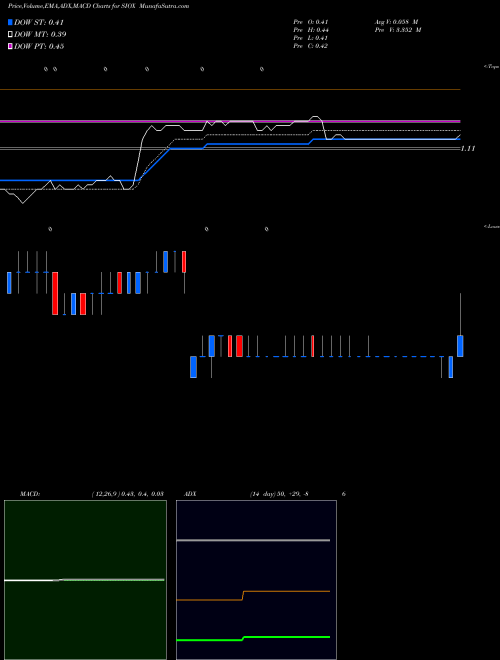Click the white MACD line in the MACD panel
The image size is (500, 660).
pyautogui.click(x=84, y=580)
